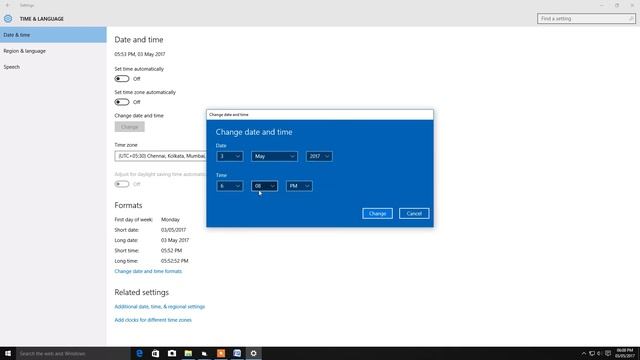
Task: Open the Windows Start menu
Action: coord(8,353)
